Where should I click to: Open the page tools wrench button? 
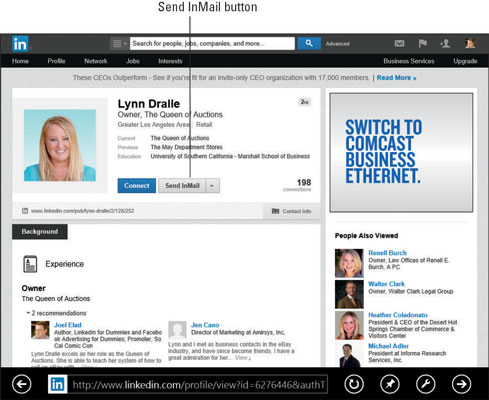tap(426, 384)
